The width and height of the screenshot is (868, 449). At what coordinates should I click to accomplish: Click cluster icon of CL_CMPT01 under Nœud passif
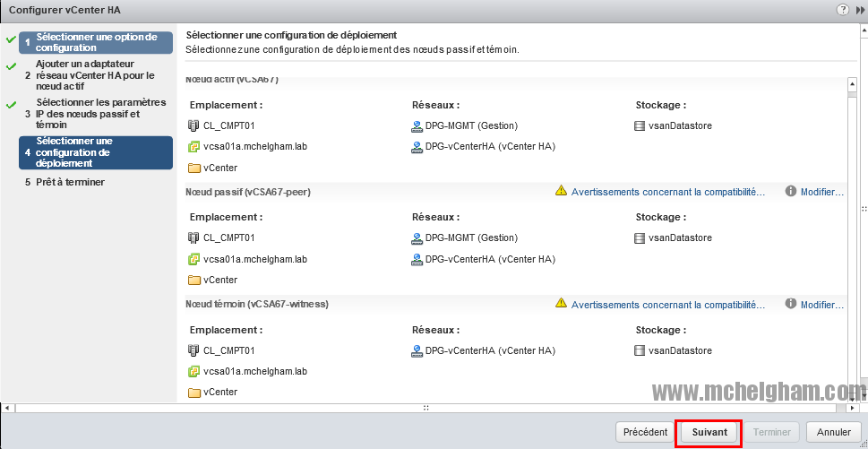[193, 237]
